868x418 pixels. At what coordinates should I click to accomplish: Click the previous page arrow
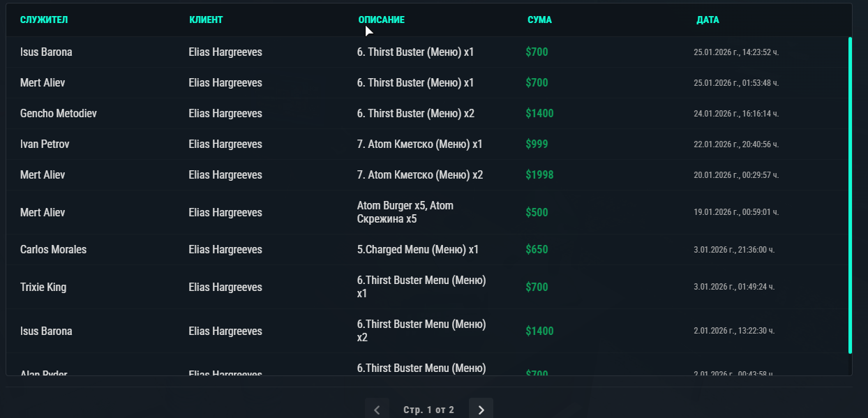tap(377, 410)
